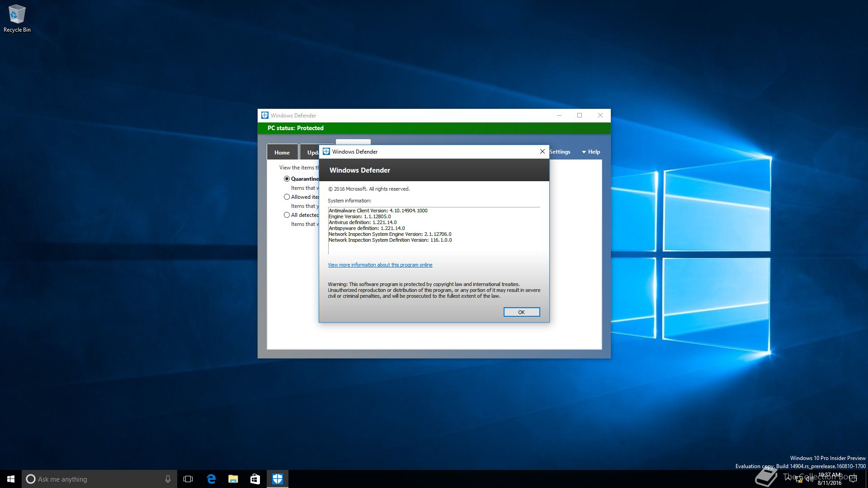Screen dimensions: 868x488
Task: Open 'View more information about this program online'
Action: click(380, 265)
